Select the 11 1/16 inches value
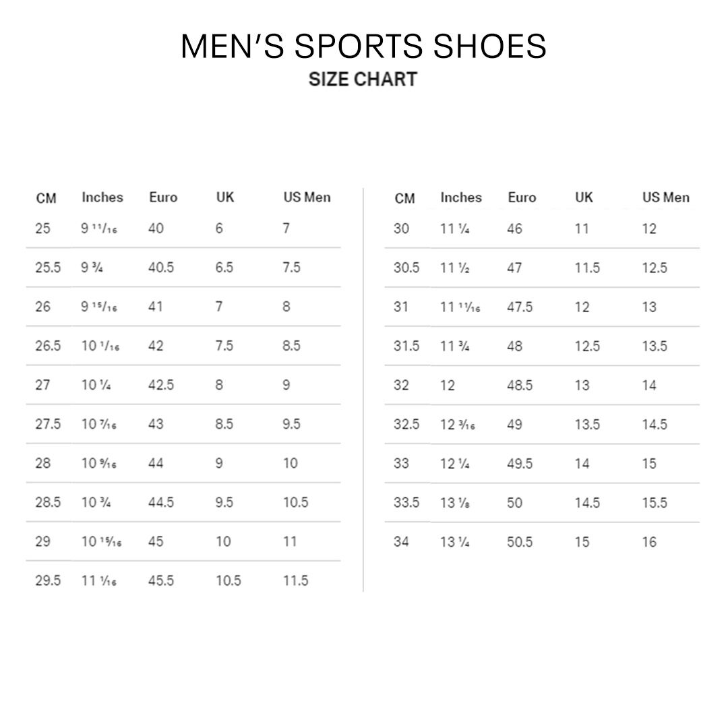The image size is (728, 728). click(x=100, y=580)
